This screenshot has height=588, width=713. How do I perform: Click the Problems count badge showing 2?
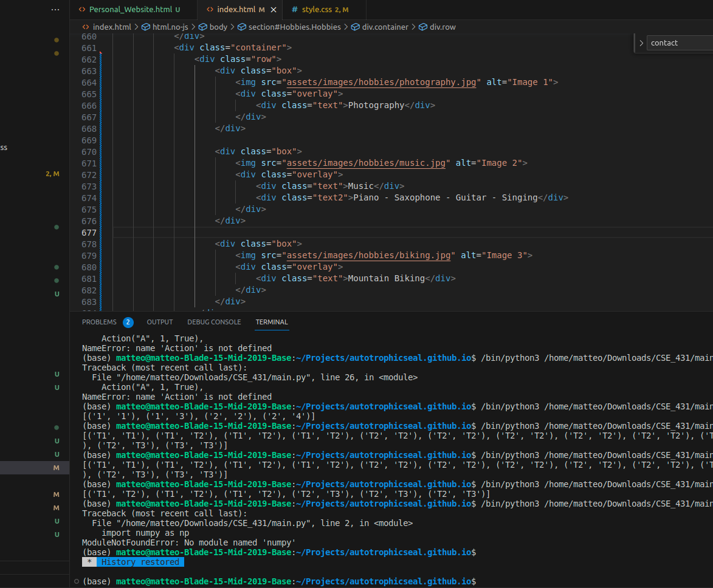[128, 322]
